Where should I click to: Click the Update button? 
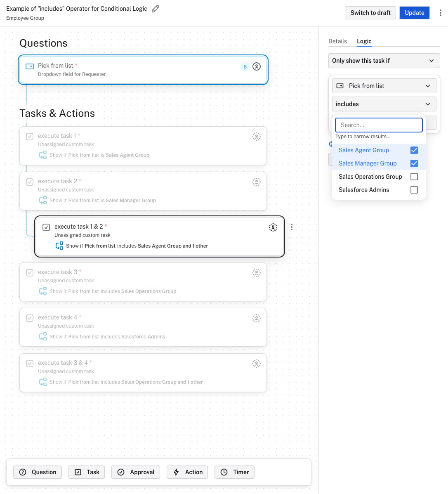pyautogui.click(x=414, y=13)
